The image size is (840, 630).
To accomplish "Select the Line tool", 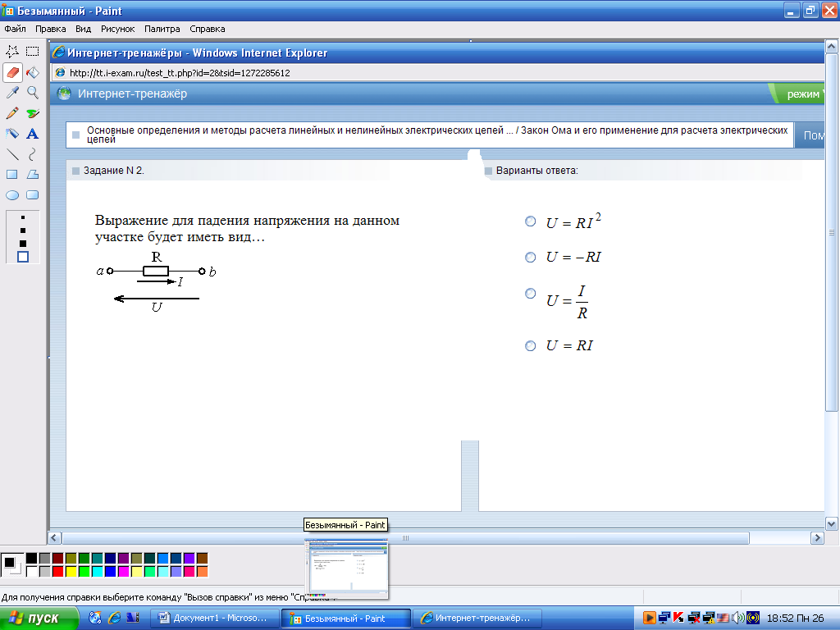I will pos(12,154).
